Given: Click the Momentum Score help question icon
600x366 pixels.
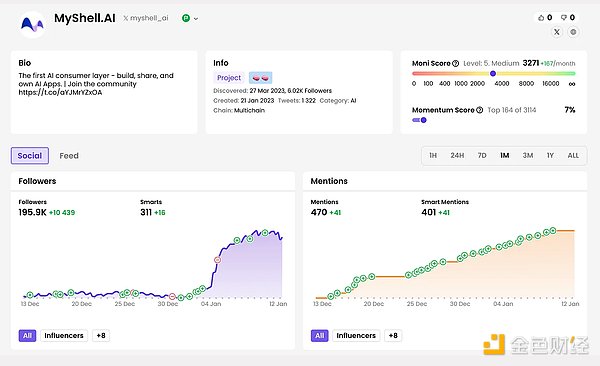Looking at the screenshot, I should 479,110.
